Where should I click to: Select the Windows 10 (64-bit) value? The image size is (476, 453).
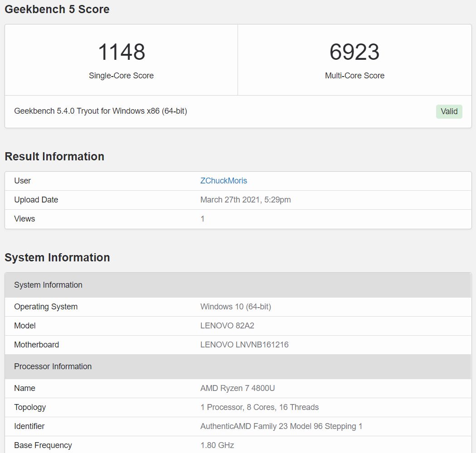point(236,307)
